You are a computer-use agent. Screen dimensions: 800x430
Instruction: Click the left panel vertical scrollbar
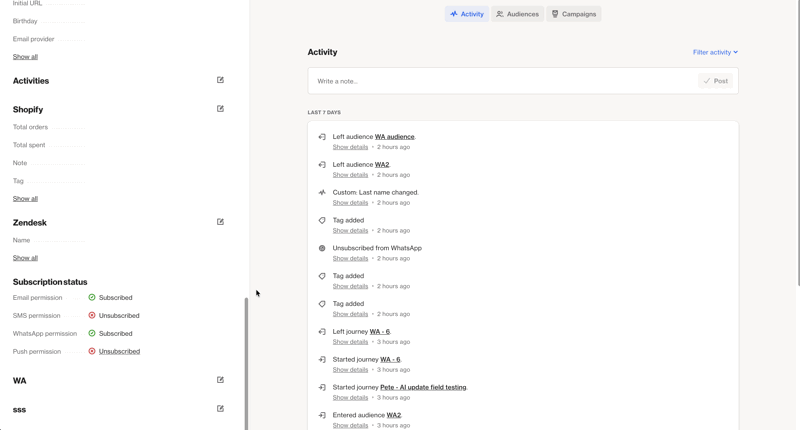(x=246, y=360)
